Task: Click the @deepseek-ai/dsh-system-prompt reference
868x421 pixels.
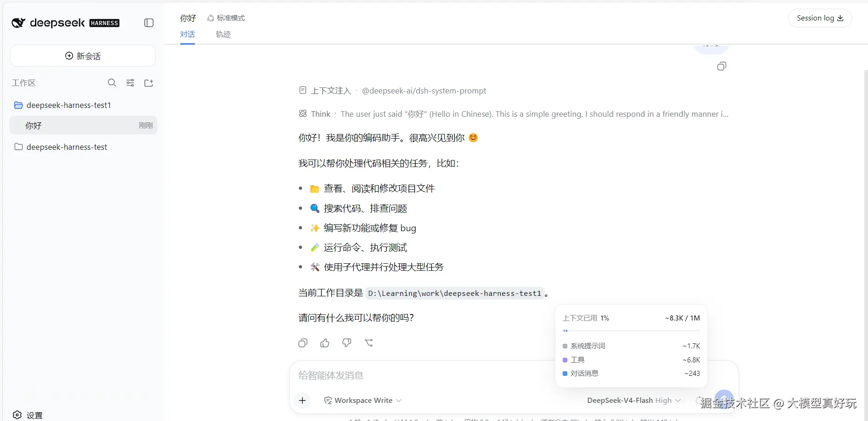Action: (424, 91)
